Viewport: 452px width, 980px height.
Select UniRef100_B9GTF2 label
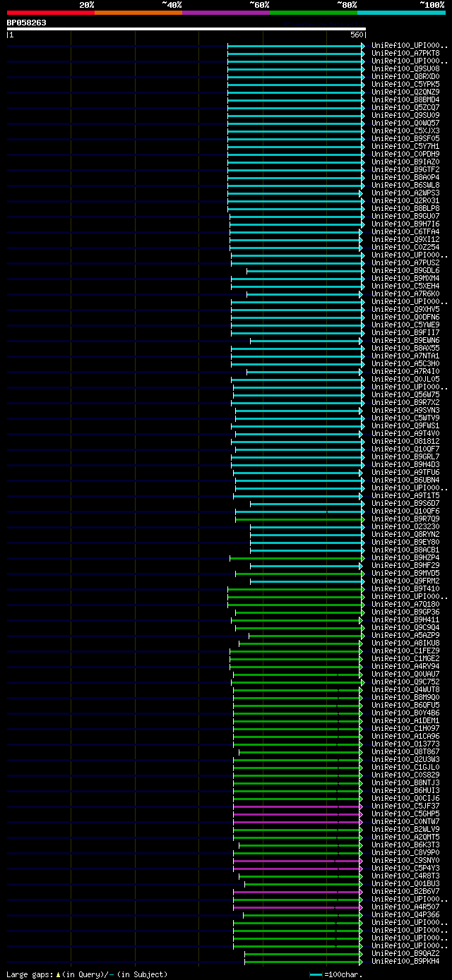pos(405,169)
